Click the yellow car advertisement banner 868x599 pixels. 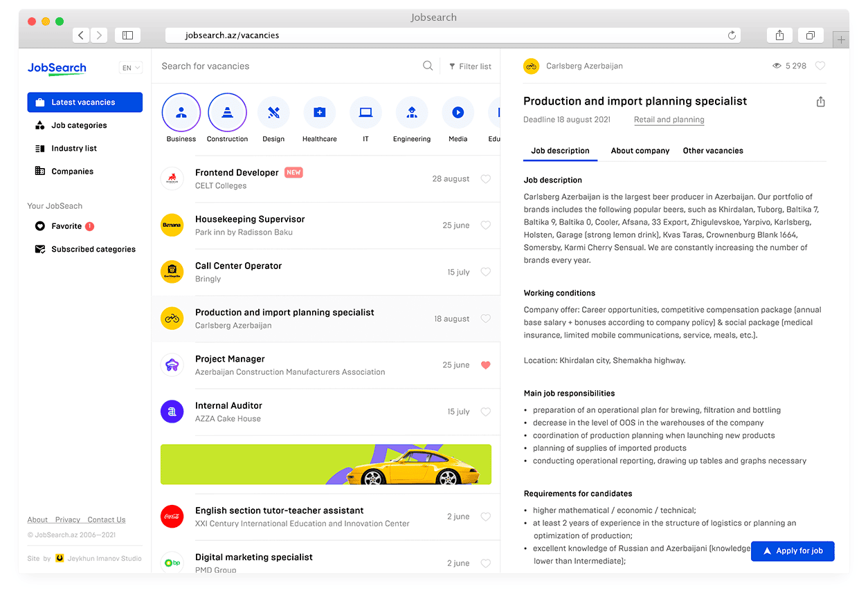326,464
